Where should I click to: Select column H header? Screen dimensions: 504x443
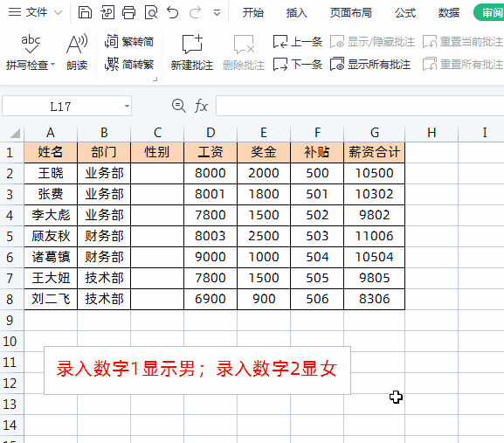tap(432, 133)
